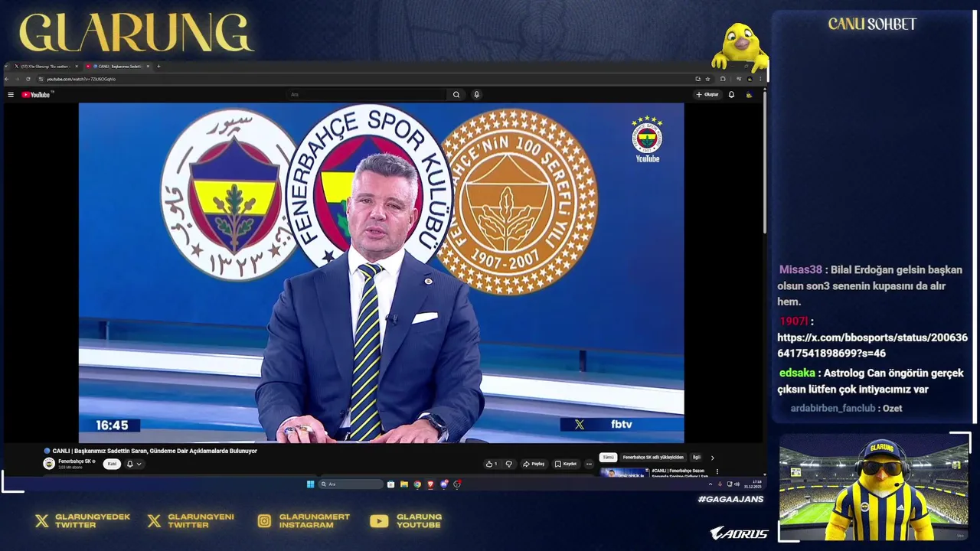
Task: Open subscription notification bell dropdown
Action: coord(134,464)
